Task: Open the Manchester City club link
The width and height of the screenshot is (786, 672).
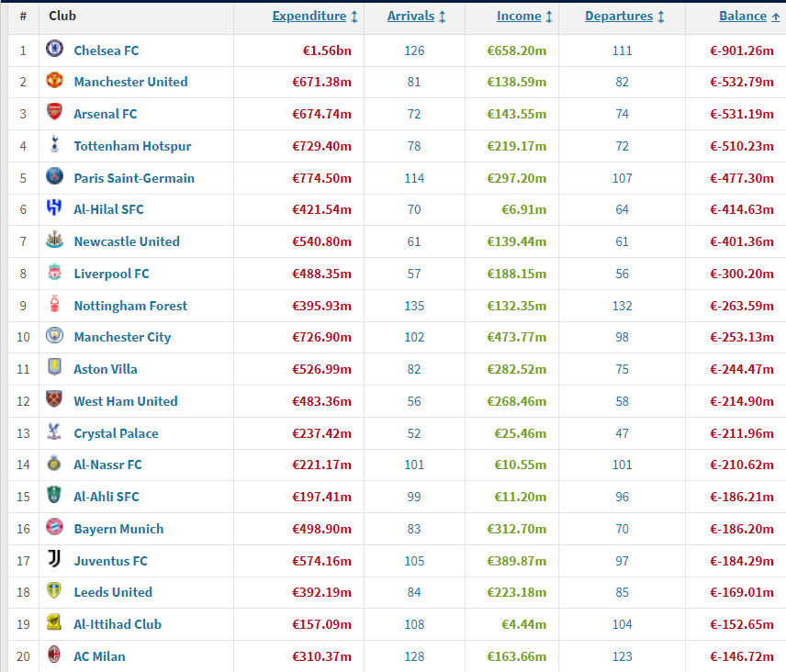Action: 122,337
